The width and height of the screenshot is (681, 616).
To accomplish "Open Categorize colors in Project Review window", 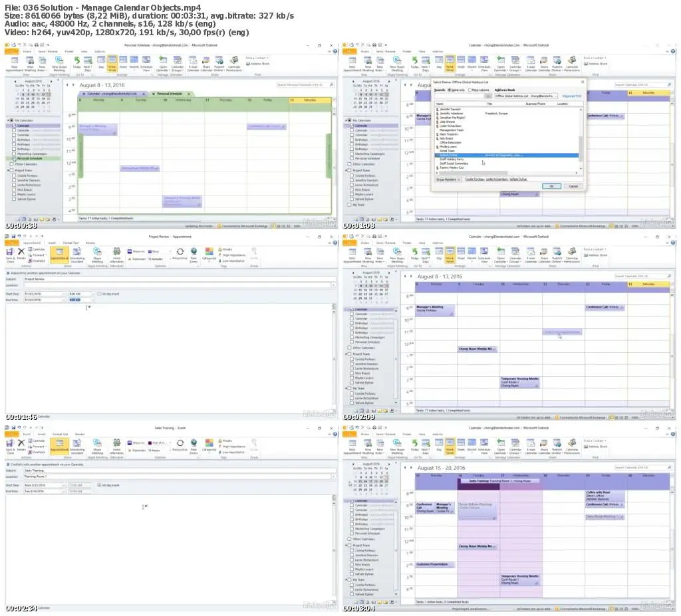I will [x=209, y=254].
